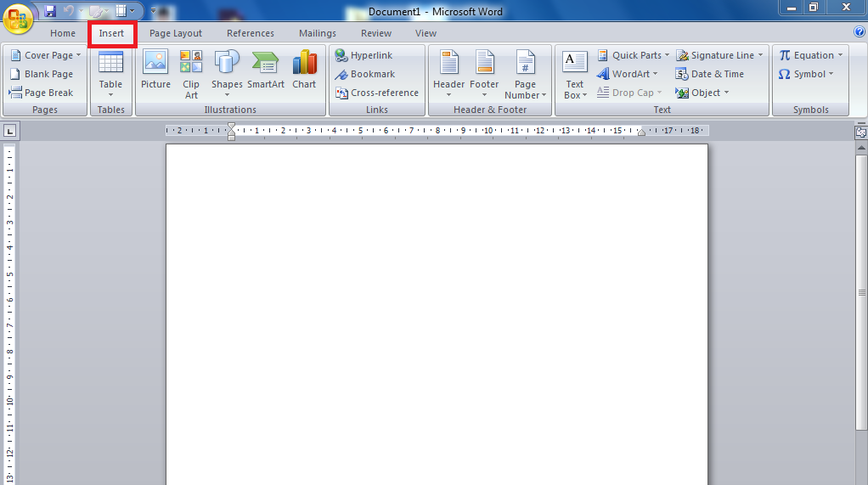Open the Customize Quick Access Toolbar arrow
Image resolution: width=868 pixels, height=485 pixels.
point(154,10)
